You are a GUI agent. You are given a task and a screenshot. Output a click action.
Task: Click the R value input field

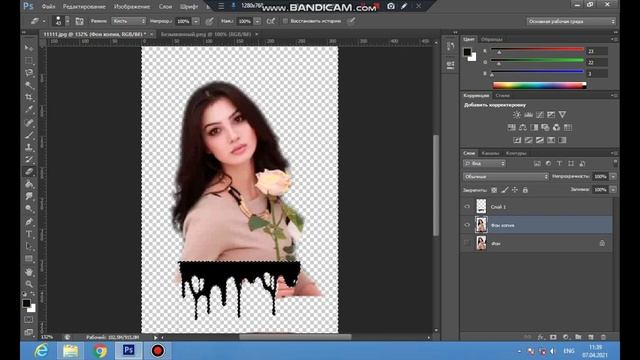tap(597, 51)
